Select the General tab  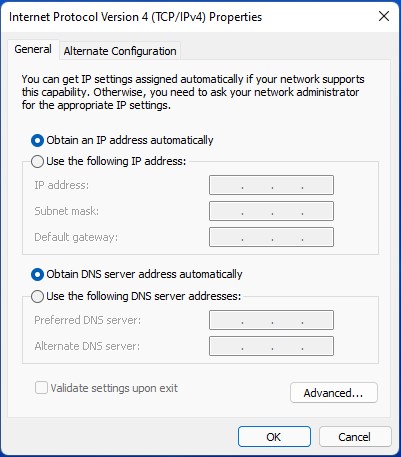point(33,49)
